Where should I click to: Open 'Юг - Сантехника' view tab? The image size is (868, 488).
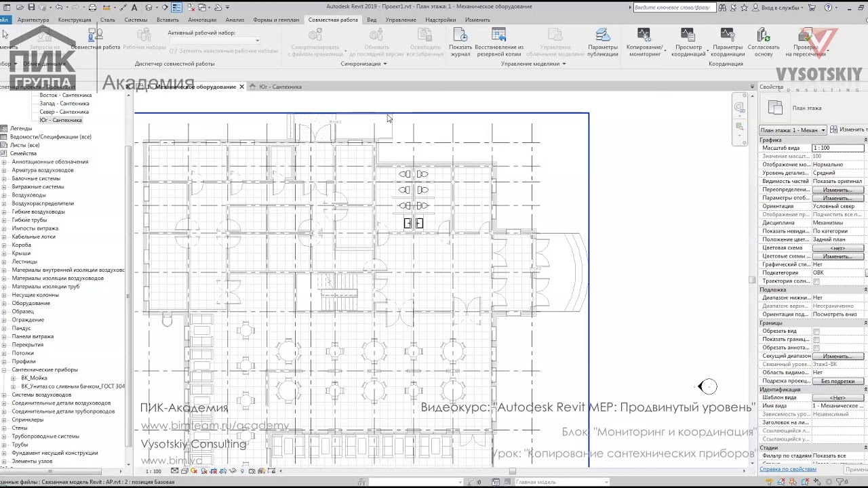pyautogui.click(x=280, y=87)
